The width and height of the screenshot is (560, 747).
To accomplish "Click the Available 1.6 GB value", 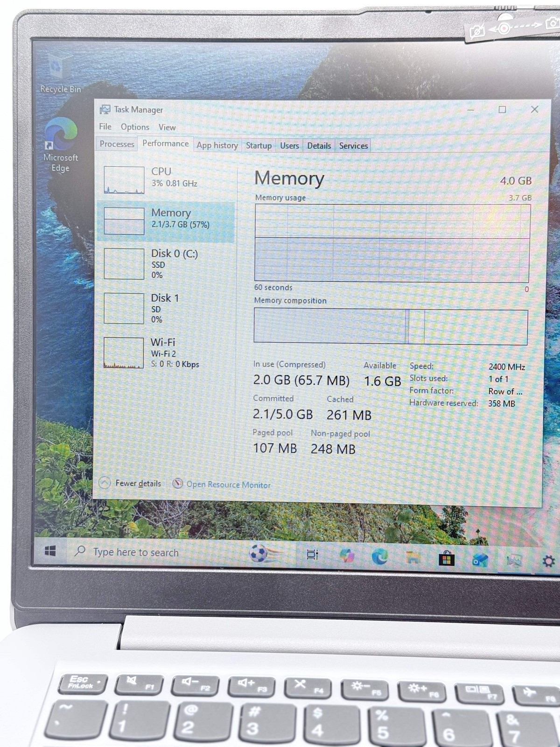I will coord(382,381).
